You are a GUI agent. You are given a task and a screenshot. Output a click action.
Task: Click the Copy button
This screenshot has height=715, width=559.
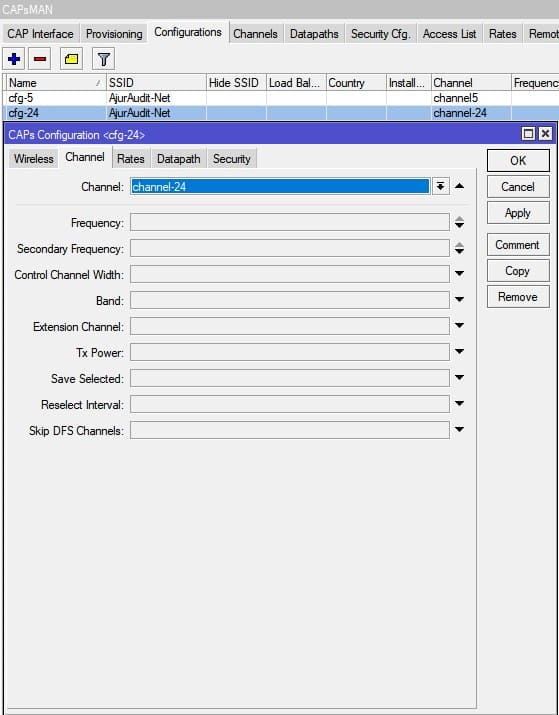click(518, 271)
